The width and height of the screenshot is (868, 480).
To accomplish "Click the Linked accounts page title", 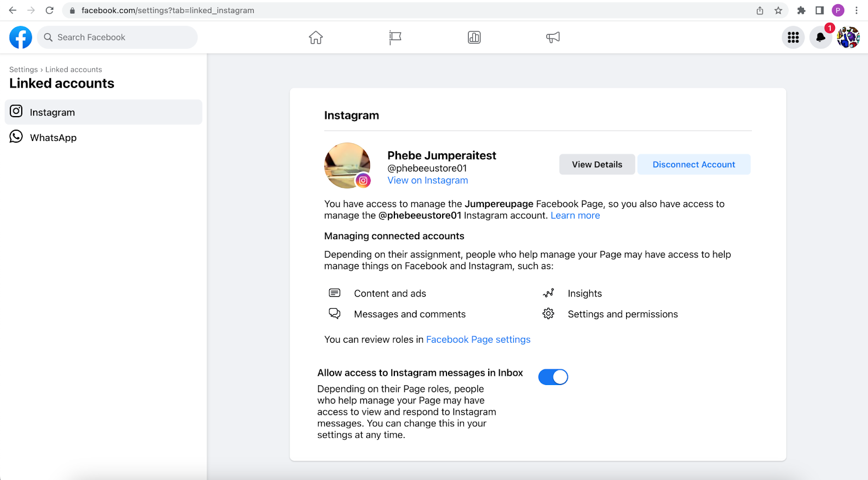I will [x=62, y=84].
